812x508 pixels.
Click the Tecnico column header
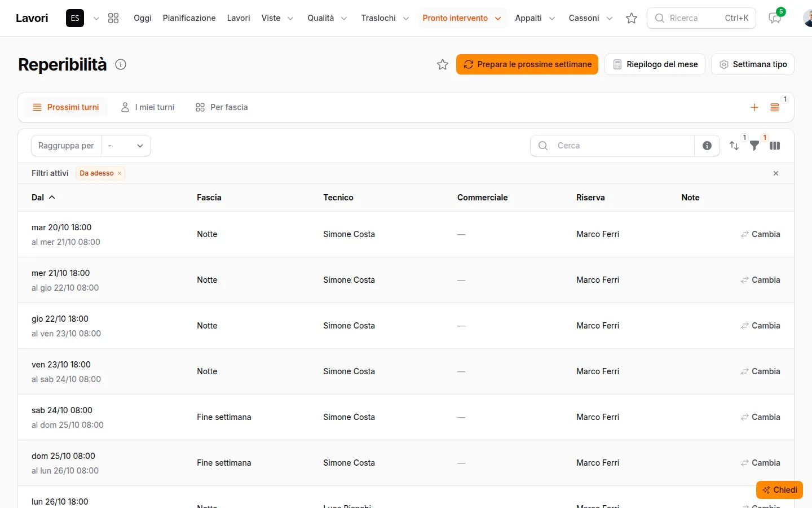tap(338, 198)
